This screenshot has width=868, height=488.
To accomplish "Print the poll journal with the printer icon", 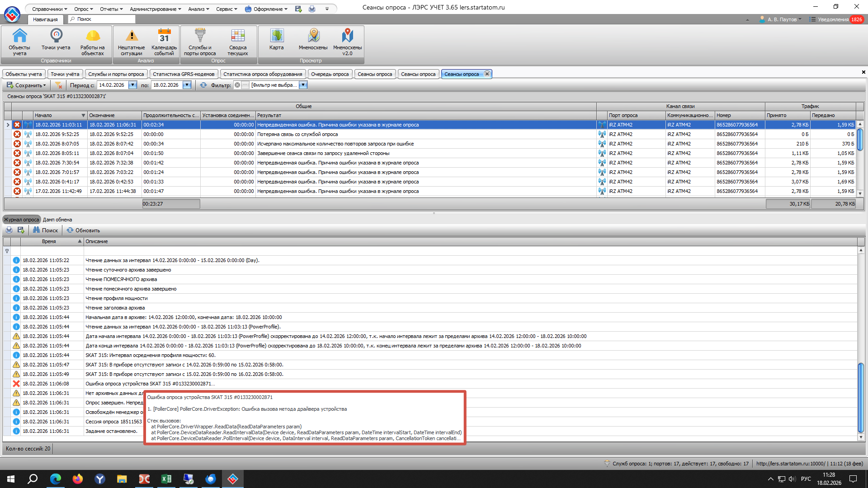I will (x=9, y=230).
